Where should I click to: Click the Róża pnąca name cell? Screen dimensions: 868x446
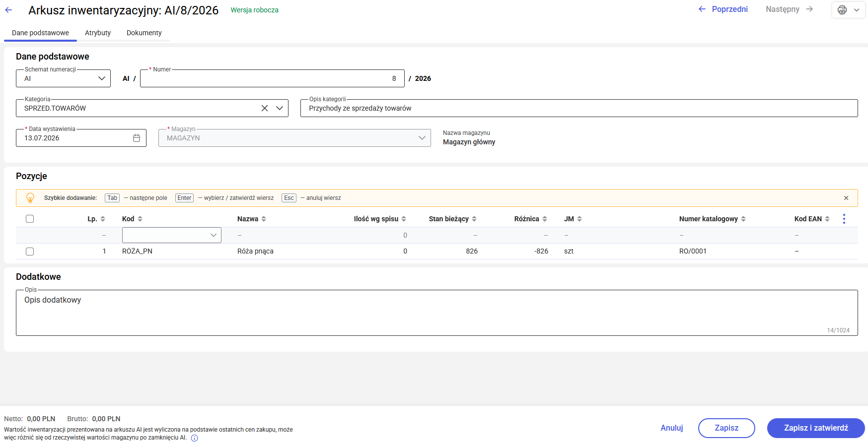tap(255, 252)
